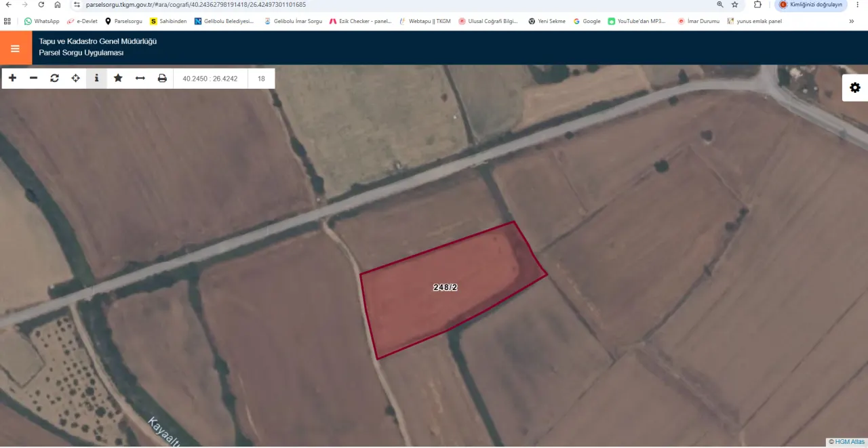868x448 pixels.
Task: Open İmar Durumu bookmark
Action: (x=698, y=21)
